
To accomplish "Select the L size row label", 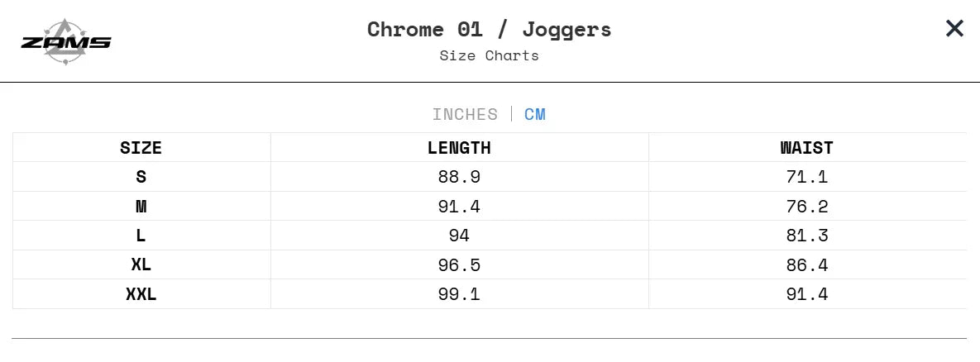I will click(x=141, y=236).
